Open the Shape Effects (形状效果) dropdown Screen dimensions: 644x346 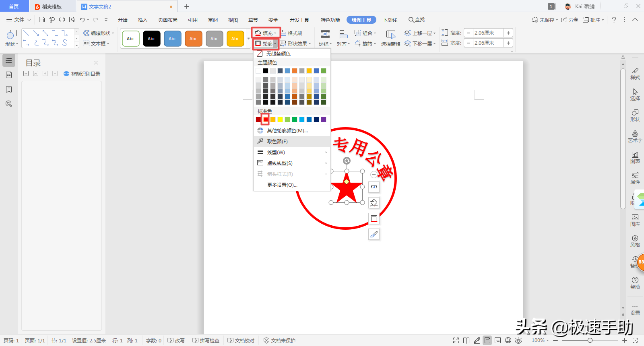tap(295, 43)
